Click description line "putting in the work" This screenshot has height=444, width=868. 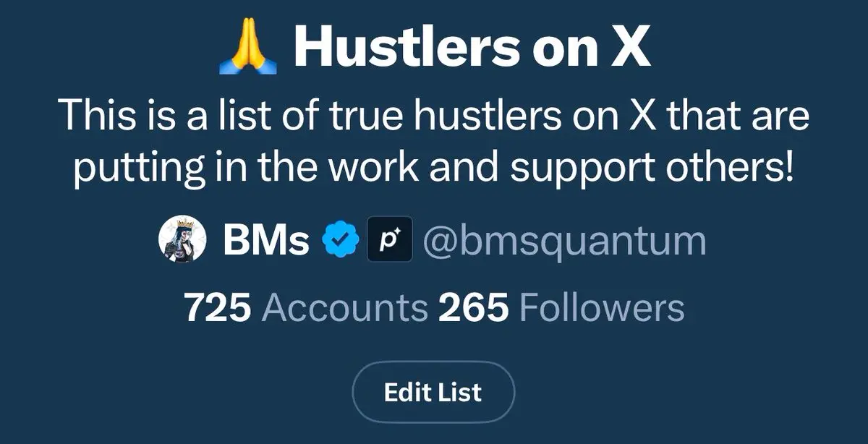coord(433,168)
